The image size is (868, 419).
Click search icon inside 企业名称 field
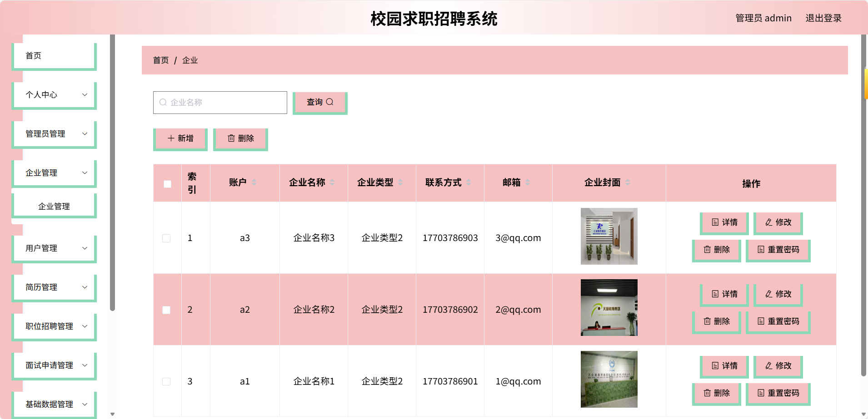(163, 103)
